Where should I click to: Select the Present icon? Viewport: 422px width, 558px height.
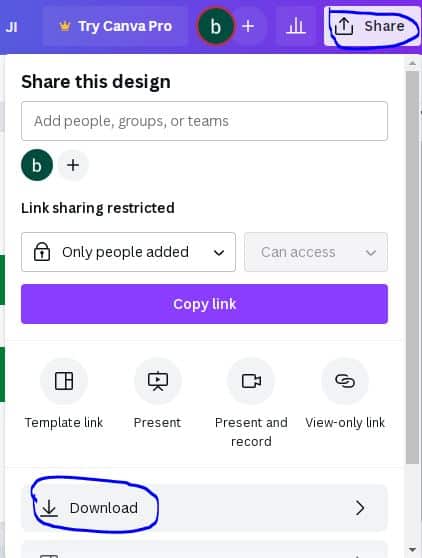coord(158,381)
